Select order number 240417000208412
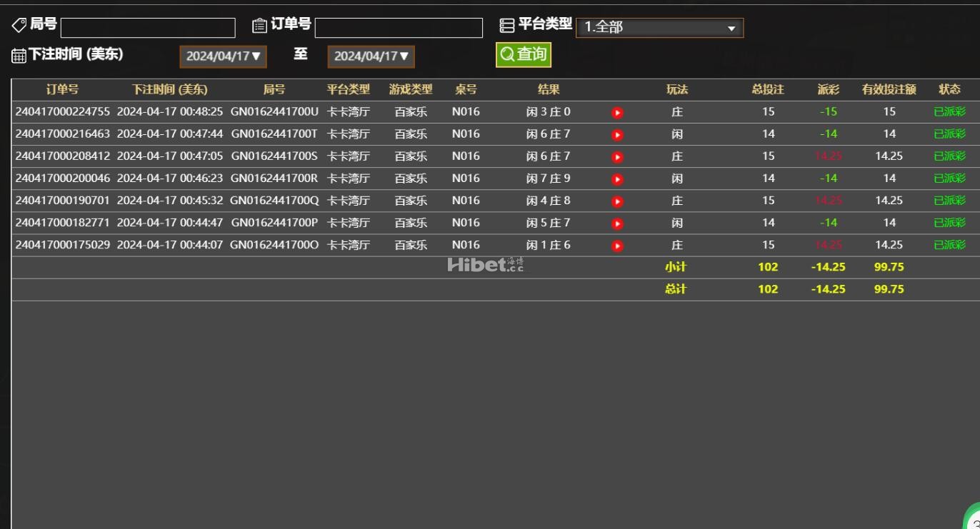Screen dimensions: 980x529 click(63, 156)
